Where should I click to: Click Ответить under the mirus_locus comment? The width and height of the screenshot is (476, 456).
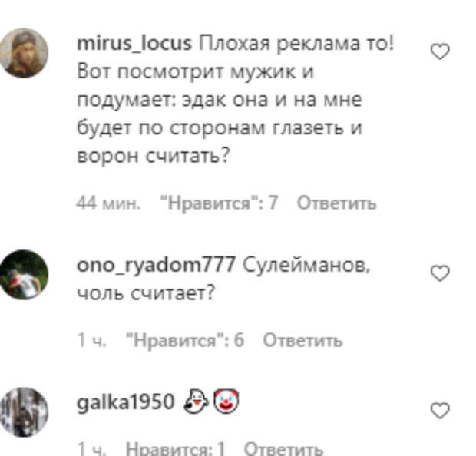336,203
